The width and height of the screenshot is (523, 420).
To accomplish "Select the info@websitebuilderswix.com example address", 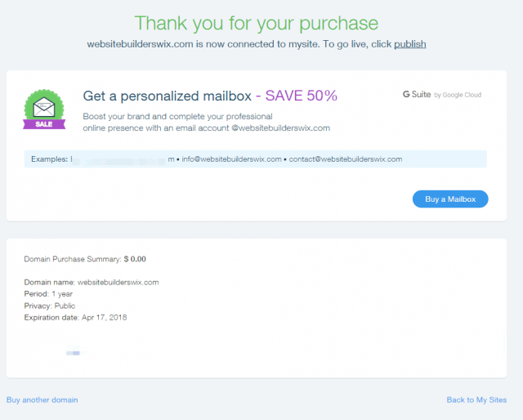I will 231,159.
